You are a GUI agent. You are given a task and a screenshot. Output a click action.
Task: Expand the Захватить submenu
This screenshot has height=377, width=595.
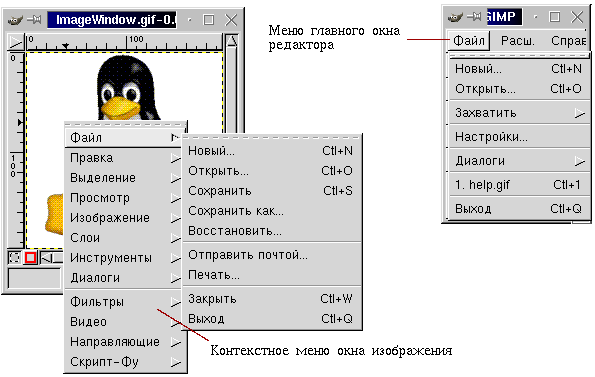[x=519, y=113]
